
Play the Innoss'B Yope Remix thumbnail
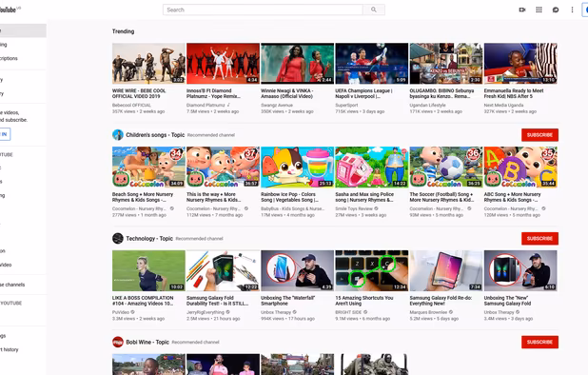(224, 64)
